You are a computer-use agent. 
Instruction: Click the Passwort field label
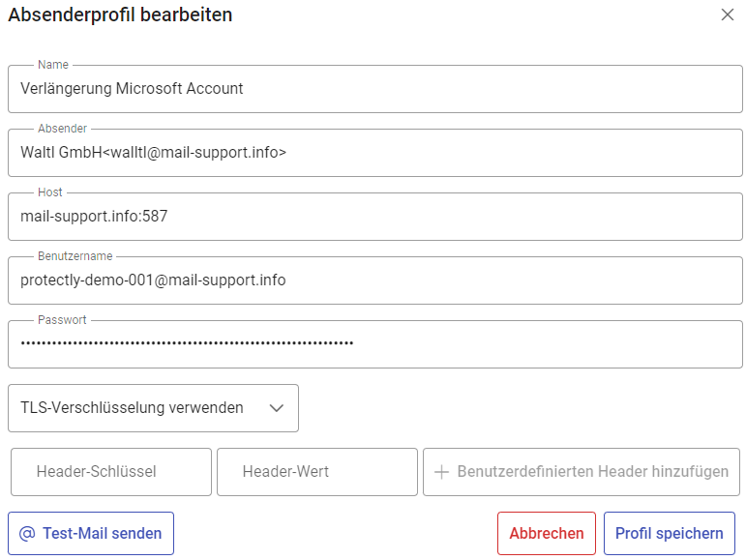62,320
